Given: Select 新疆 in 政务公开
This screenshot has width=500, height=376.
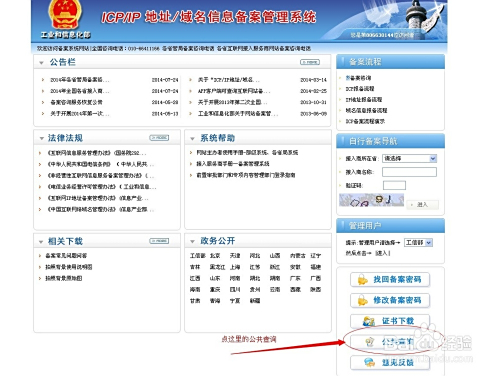Looking at the screenshot, I should 255,301.
